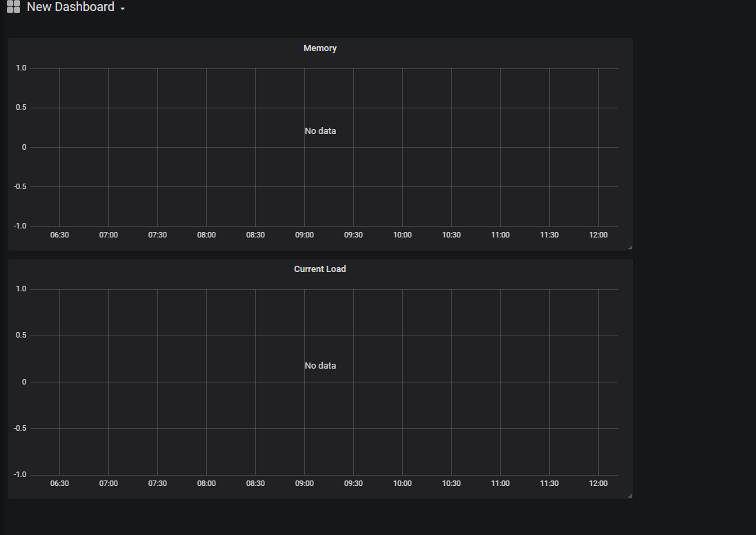Expand the caret beside New Dashboard
Image resolution: width=756 pixels, height=535 pixels.
click(123, 9)
